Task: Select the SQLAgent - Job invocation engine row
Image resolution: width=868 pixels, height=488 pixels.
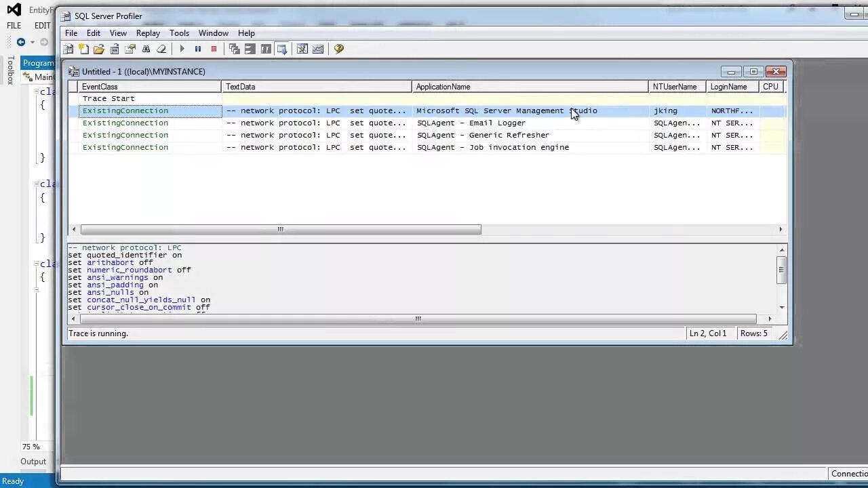Action: (x=427, y=147)
